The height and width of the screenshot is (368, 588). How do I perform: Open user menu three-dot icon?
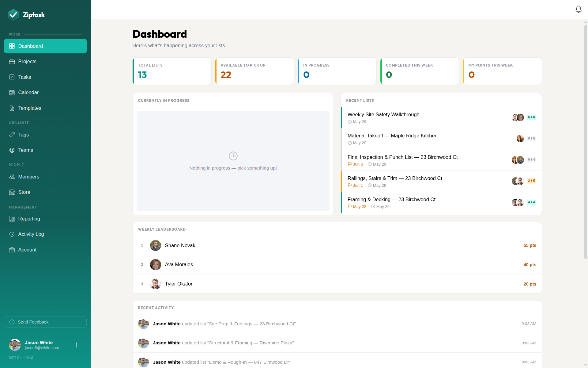coord(77,345)
